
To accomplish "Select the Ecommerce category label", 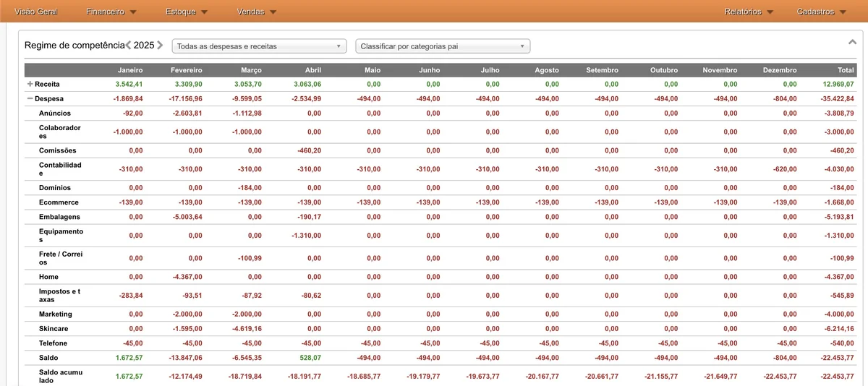I will click(x=59, y=202).
